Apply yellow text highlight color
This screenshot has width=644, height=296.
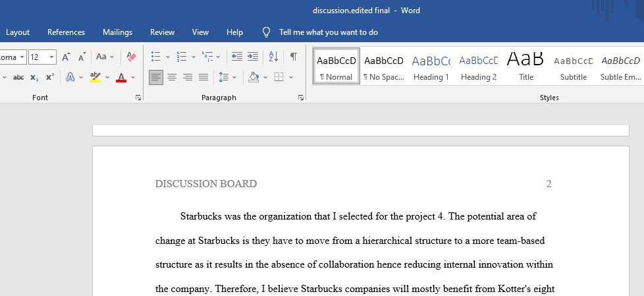coord(95,77)
